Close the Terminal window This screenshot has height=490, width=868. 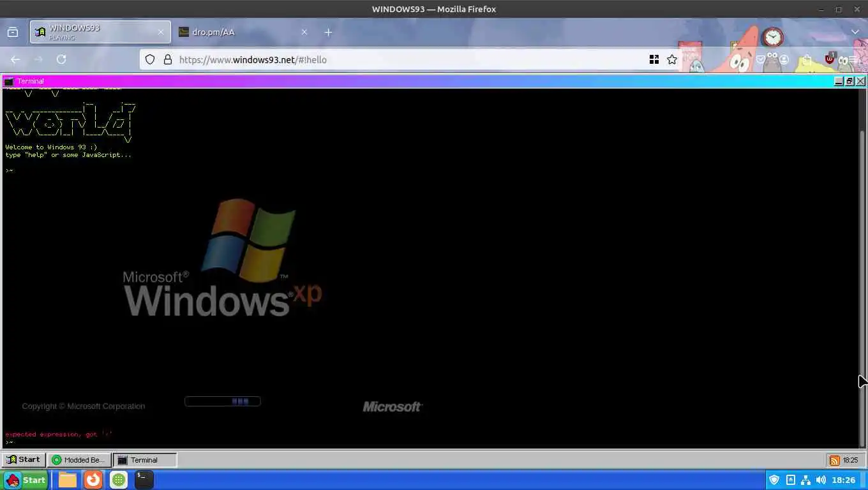tap(861, 81)
